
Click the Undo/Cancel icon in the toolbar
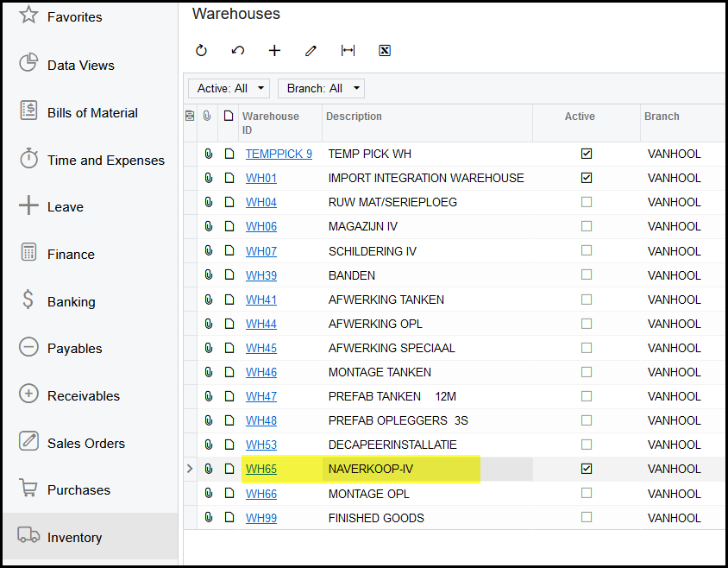[x=238, y=51]
